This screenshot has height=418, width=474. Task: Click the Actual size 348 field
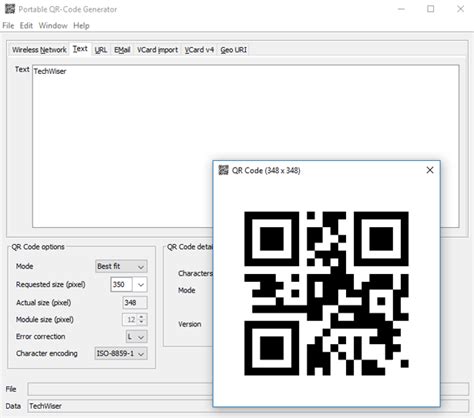(x=135, y=303)
